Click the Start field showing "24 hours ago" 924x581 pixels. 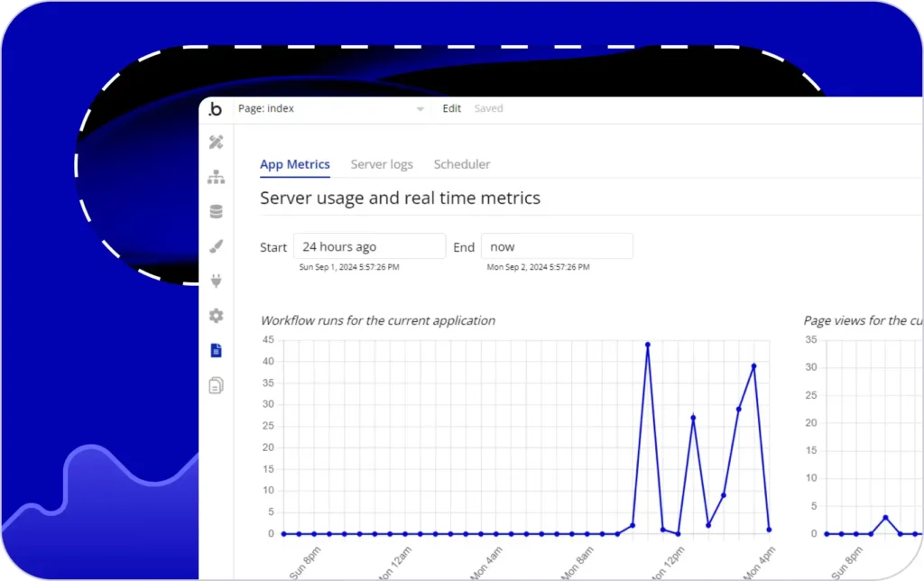tap(369, 246)
